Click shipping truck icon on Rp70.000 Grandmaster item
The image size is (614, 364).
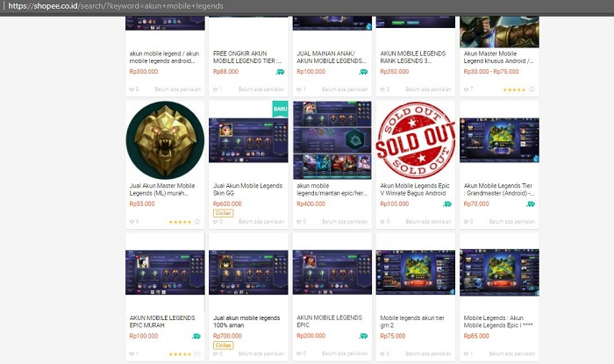click(531, 204)
